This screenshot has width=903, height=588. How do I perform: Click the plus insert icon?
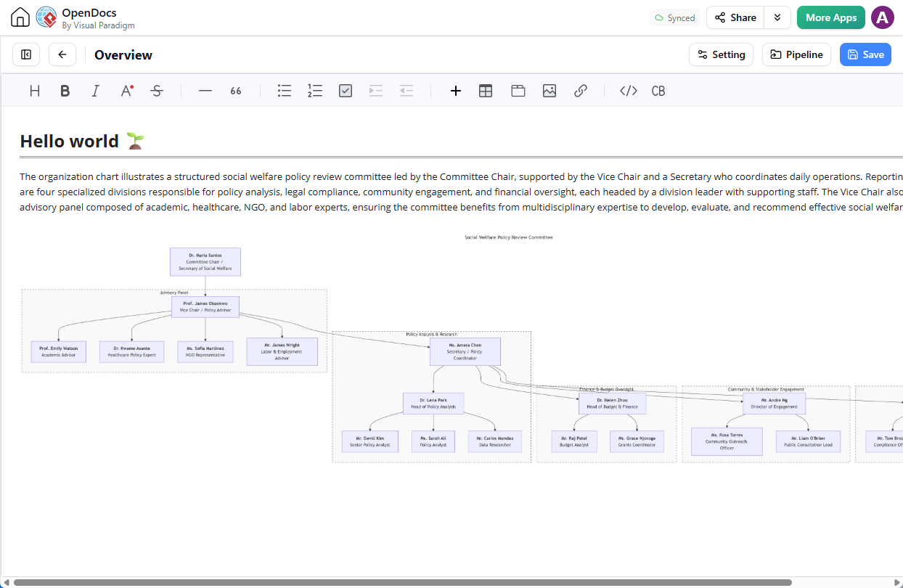point(456,91)
